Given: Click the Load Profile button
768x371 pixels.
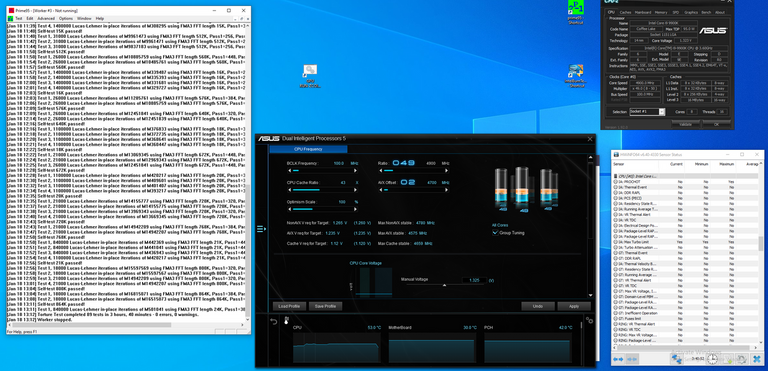Looking at the screenshot, I should click(289, 306).
